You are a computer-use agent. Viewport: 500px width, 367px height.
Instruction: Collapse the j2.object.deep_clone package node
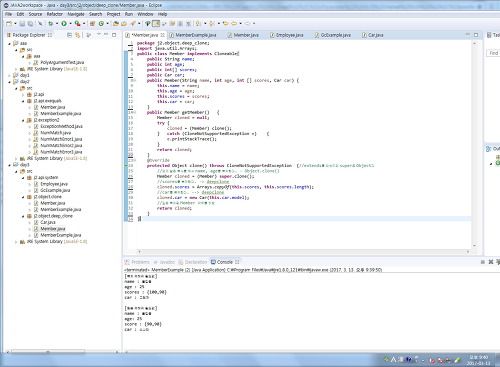click(23, 216)
